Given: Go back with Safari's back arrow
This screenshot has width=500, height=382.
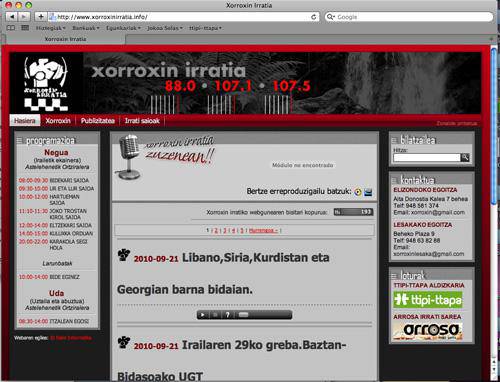Looking at the screenshot, I should [x=12, y=16].
